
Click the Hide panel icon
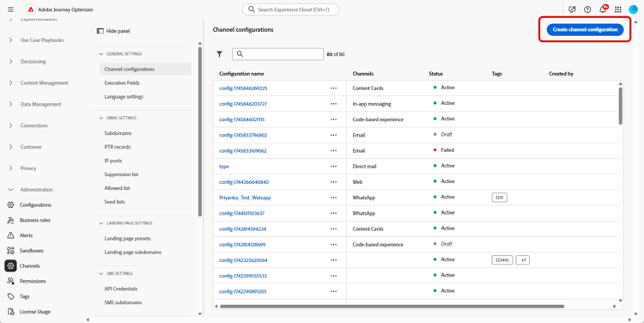(x=100, y=31)
